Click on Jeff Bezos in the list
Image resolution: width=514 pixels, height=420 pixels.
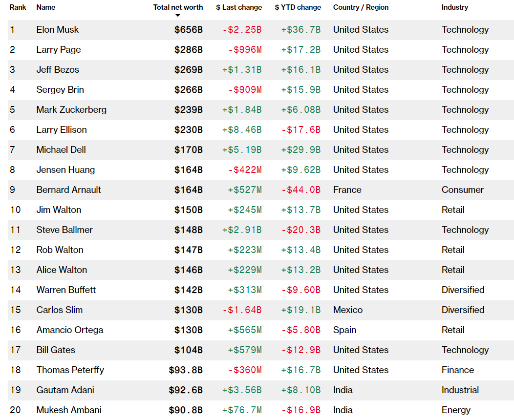[57, 70]
